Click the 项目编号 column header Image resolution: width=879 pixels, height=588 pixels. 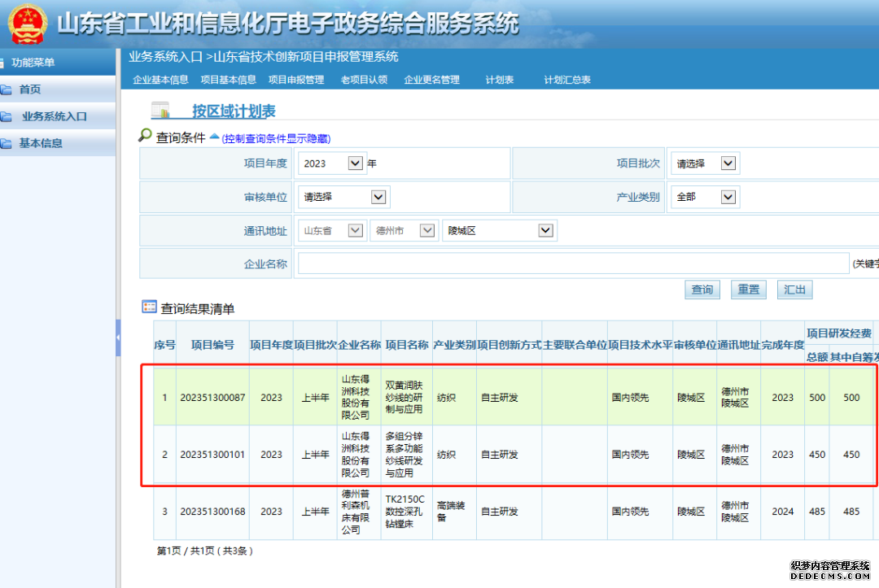[212, 345]
